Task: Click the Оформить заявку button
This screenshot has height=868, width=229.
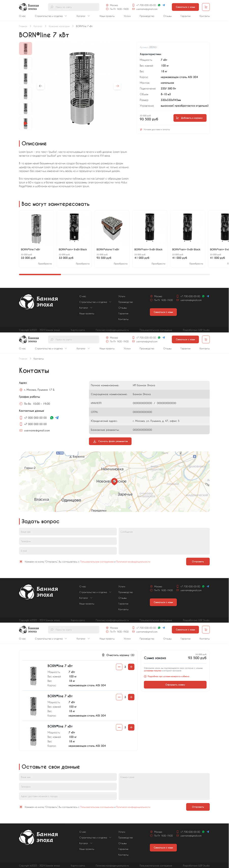Action: 175,685
